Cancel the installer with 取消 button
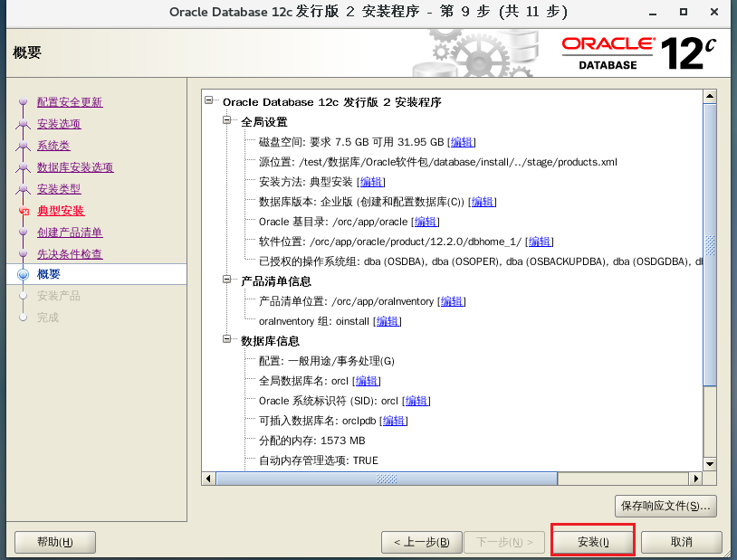This screenshot has height=560, width=737. [x=682, y=542]
